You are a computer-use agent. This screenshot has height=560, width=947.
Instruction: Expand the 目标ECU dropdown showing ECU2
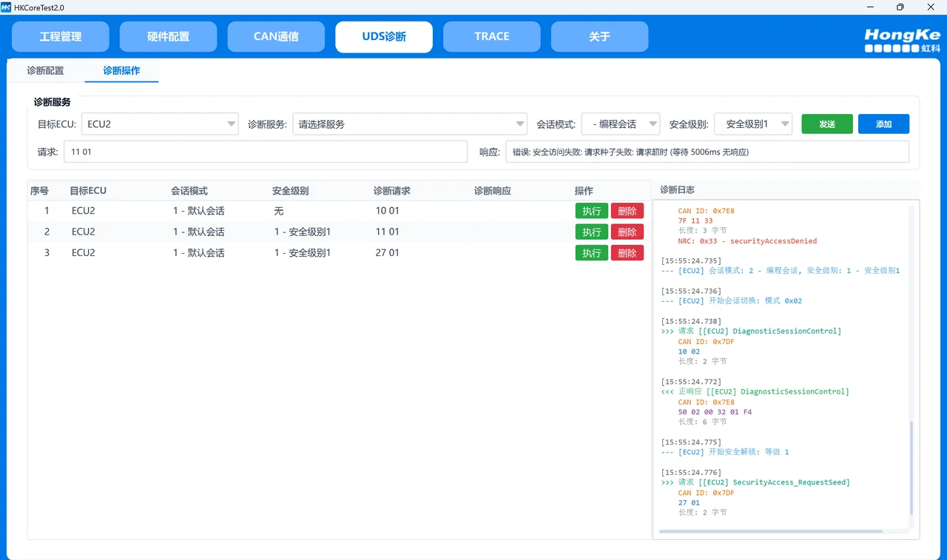pyautogui.click(x=160, y=124)
